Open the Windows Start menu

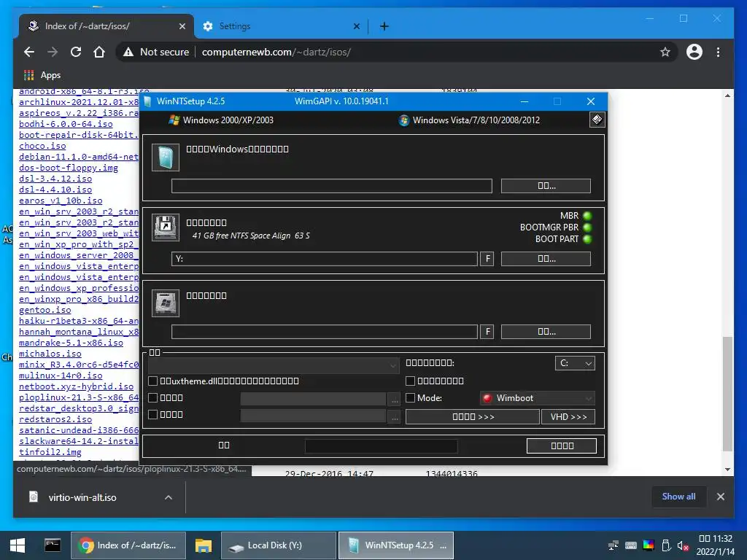18,545
